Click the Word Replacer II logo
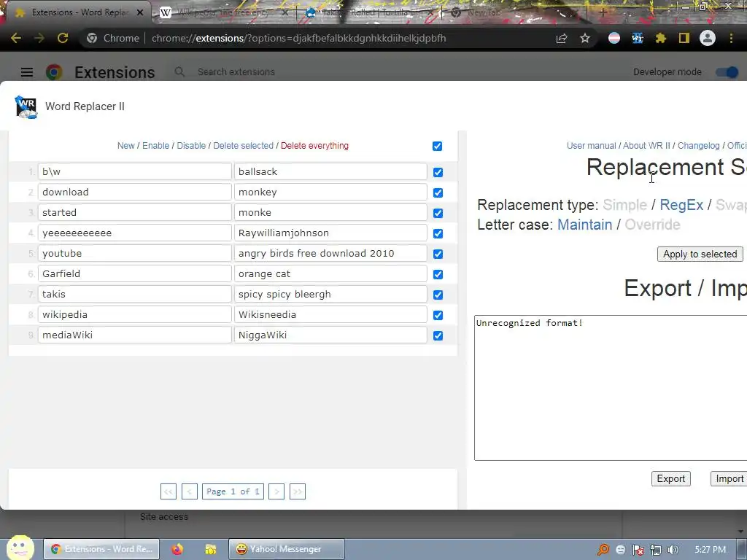The image size is (747, 560). coord(26,106)
